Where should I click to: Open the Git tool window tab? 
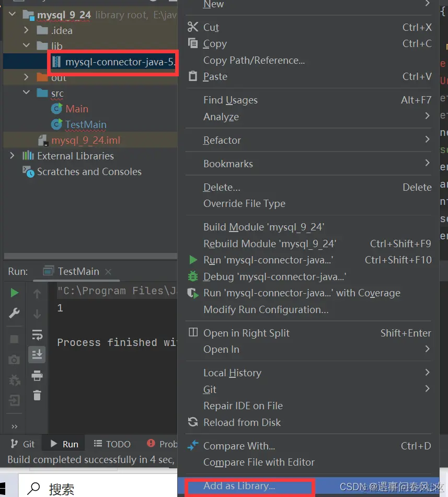[x=22, y=444]
